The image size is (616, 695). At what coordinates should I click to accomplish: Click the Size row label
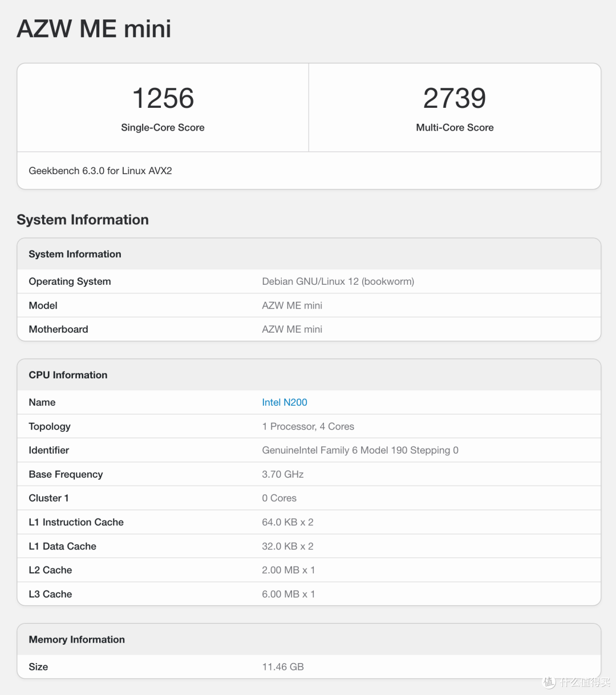coord(38,667)
